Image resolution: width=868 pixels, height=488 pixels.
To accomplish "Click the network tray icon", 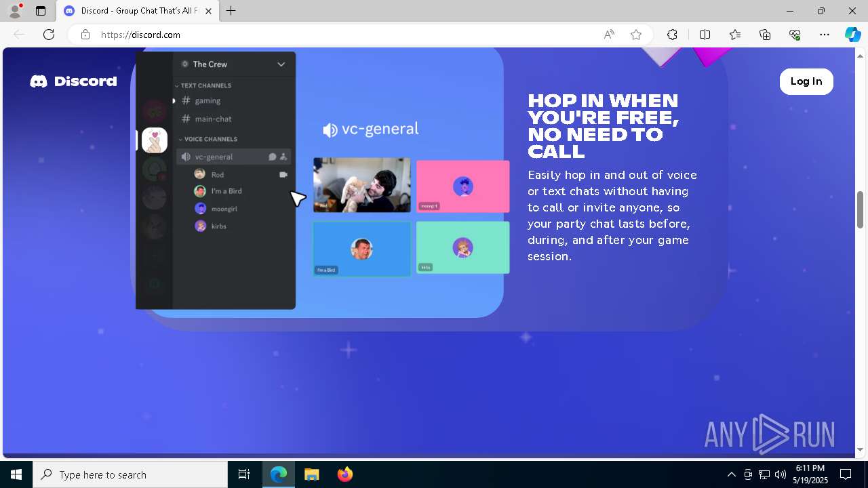I will tap(764, 474).
